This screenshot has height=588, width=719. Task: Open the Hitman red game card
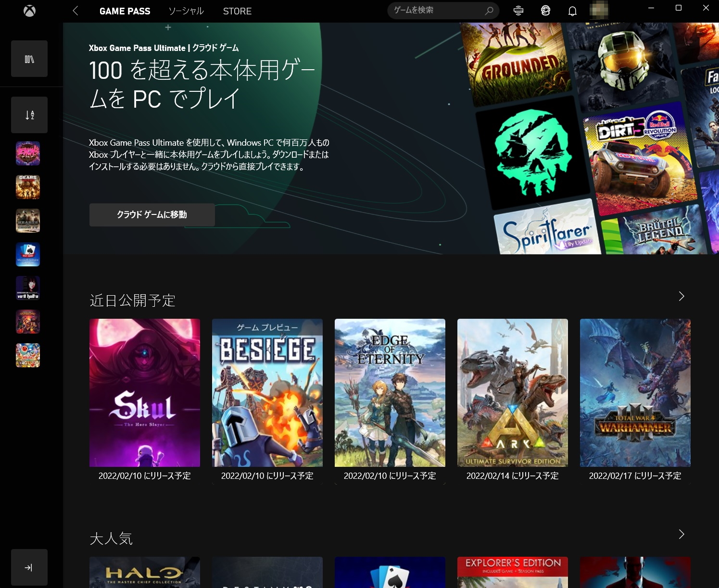[x=635, y=572]
